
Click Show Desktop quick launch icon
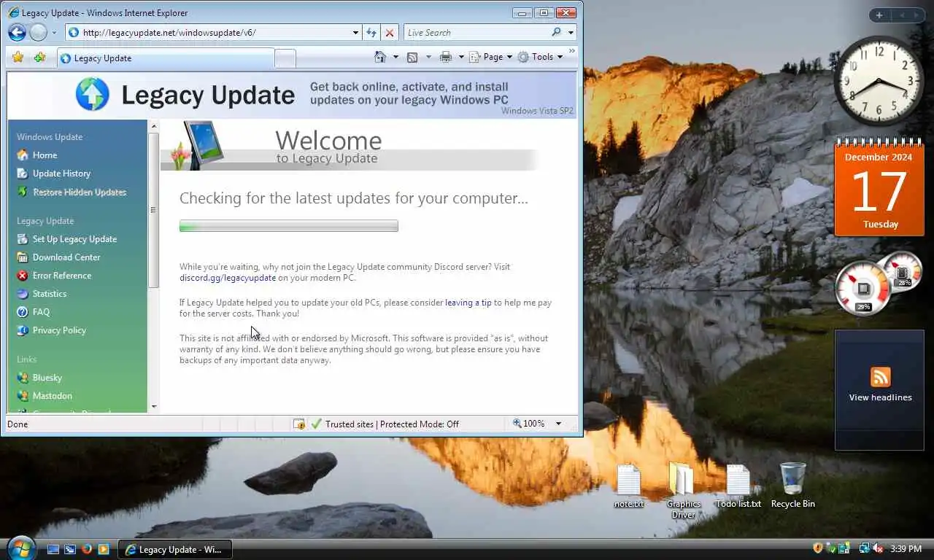point(53,549)
